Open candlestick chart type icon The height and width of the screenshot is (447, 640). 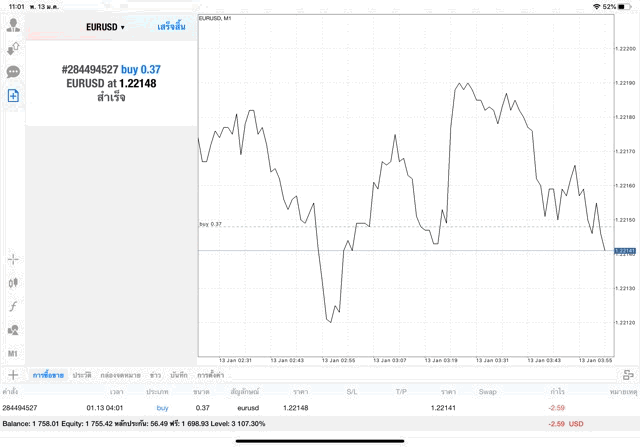coord(13,282)
